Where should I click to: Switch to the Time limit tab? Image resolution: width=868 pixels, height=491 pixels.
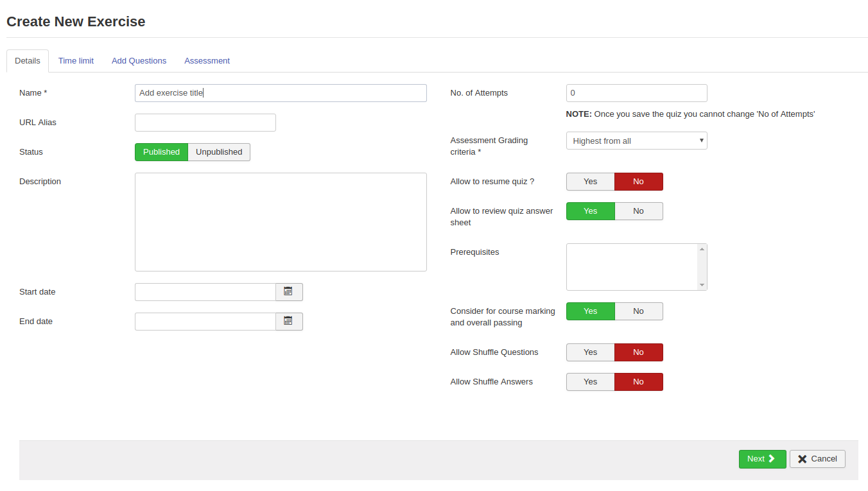tap(76, 61)
